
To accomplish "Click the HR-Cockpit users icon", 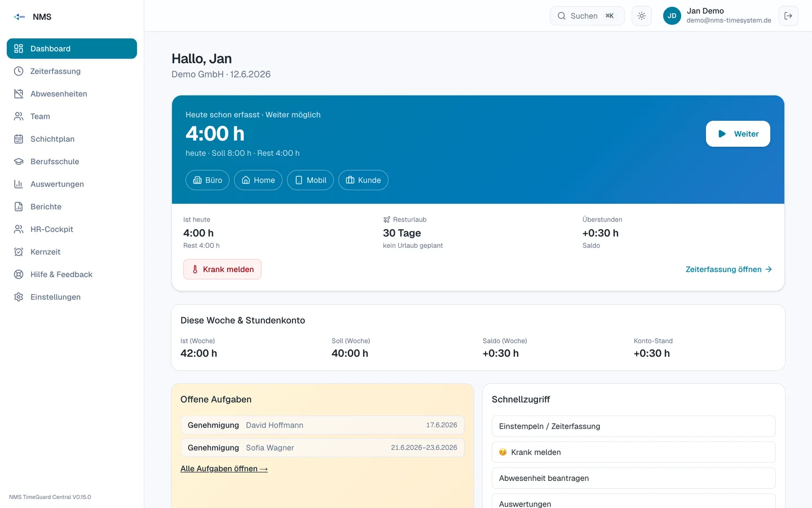I will [19, 229].
